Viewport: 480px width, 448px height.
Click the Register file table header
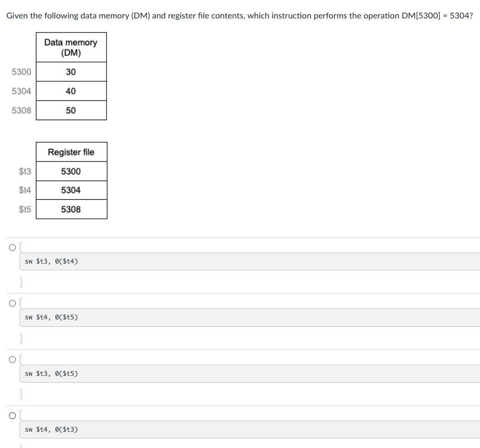pyautogui.click(x=71, y=152)
